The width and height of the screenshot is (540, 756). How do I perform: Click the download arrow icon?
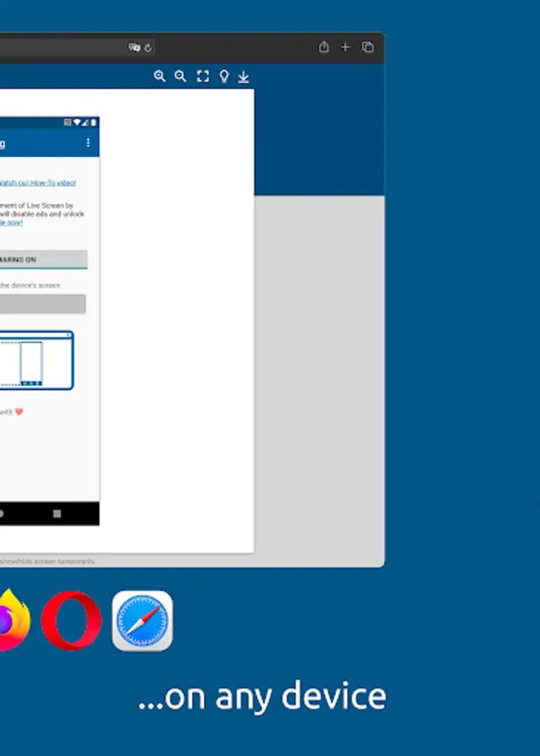(x=244, y=76)
